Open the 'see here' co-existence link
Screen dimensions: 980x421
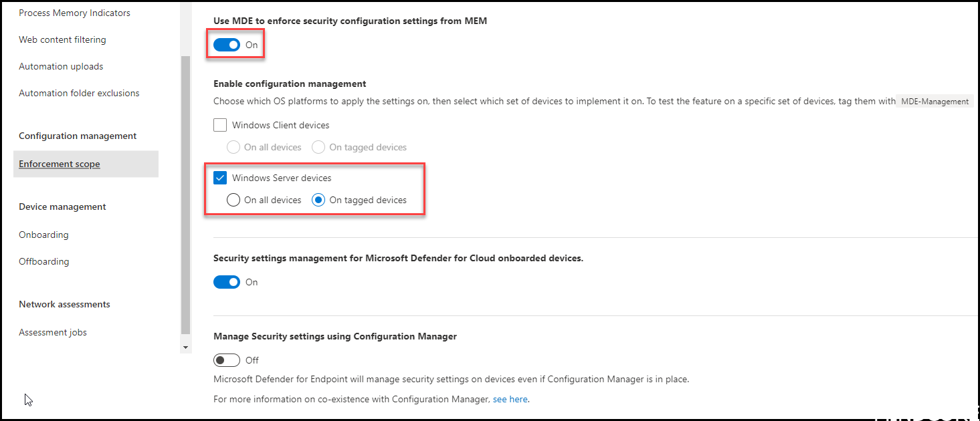click(x=510, y=400)
